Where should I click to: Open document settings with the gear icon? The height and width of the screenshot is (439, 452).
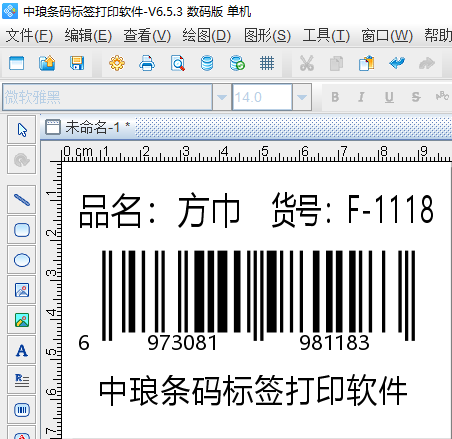click(117, 63)
